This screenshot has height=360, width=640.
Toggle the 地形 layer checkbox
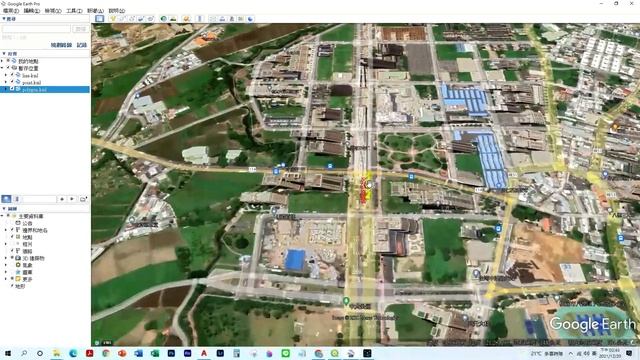pos(12,286)
